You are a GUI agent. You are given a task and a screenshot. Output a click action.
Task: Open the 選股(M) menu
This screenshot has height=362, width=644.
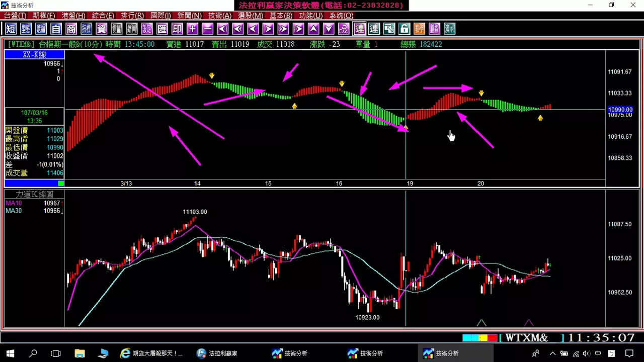point(251,16)
